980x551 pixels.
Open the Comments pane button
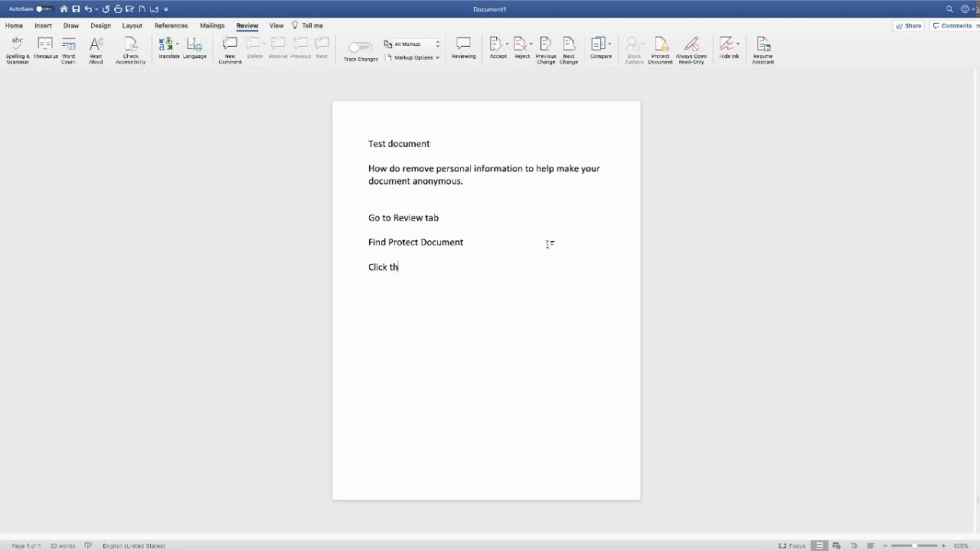click(953, 25)
